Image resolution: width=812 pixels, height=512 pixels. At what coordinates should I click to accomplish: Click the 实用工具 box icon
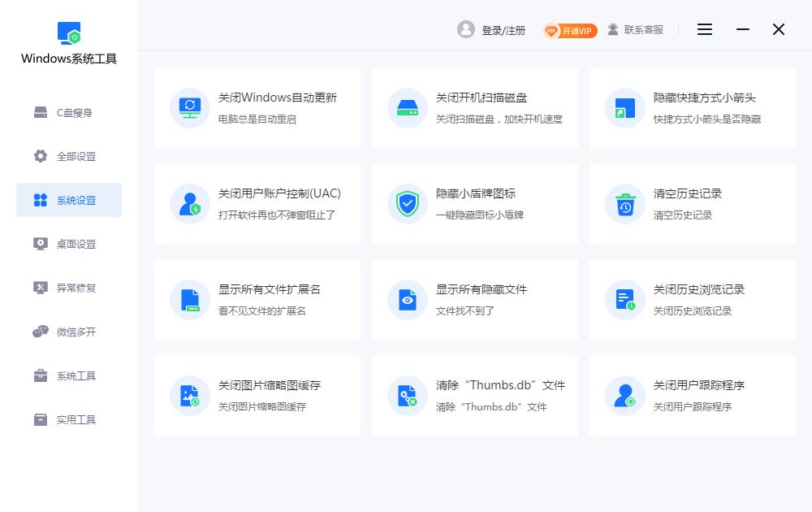click(x=41, y=419)
